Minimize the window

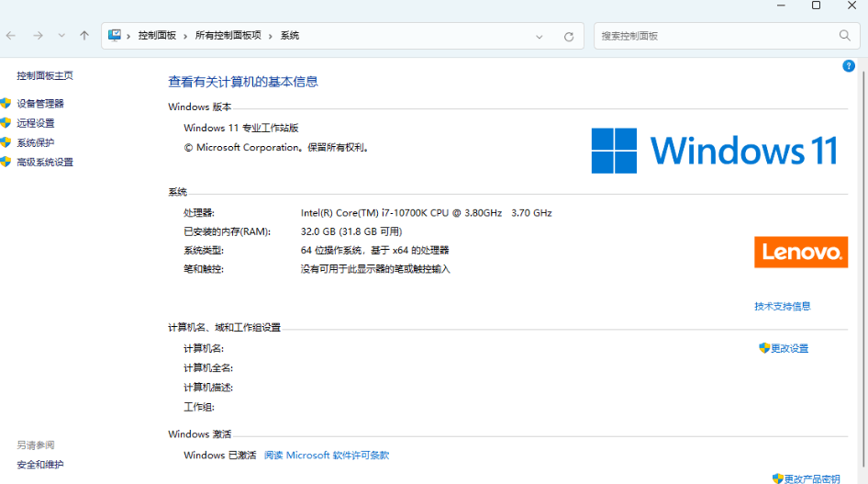[x=781, y=6]
